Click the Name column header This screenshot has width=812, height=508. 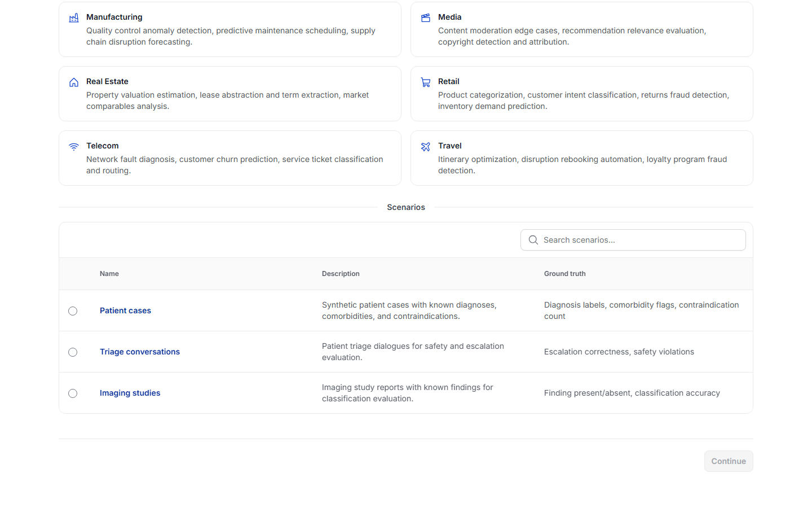109,274
